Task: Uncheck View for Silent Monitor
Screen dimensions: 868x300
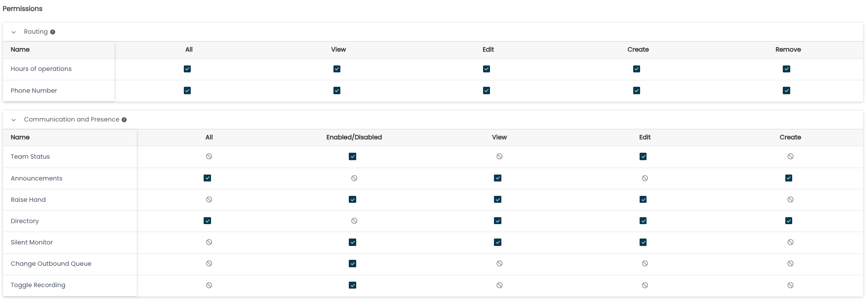Action: pyautogui.click(x=497, y=242)
